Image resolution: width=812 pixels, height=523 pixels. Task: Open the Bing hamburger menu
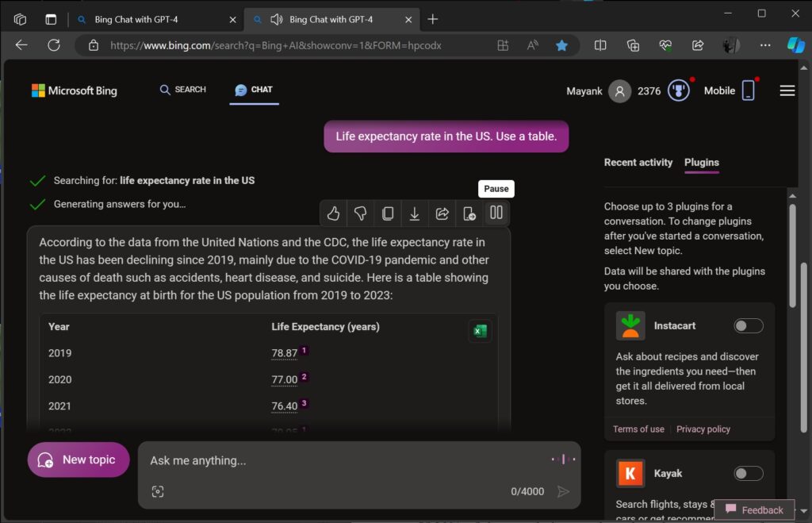tap(787, 90)
